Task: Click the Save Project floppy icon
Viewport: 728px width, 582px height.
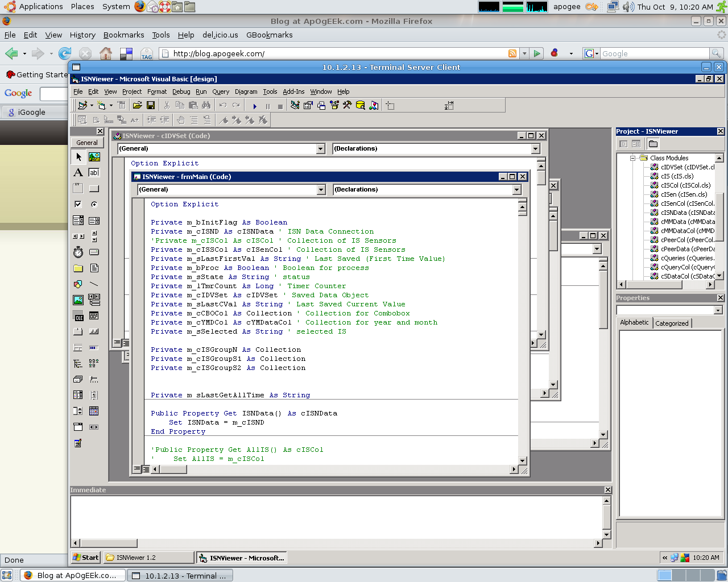Action: [151, 105]
